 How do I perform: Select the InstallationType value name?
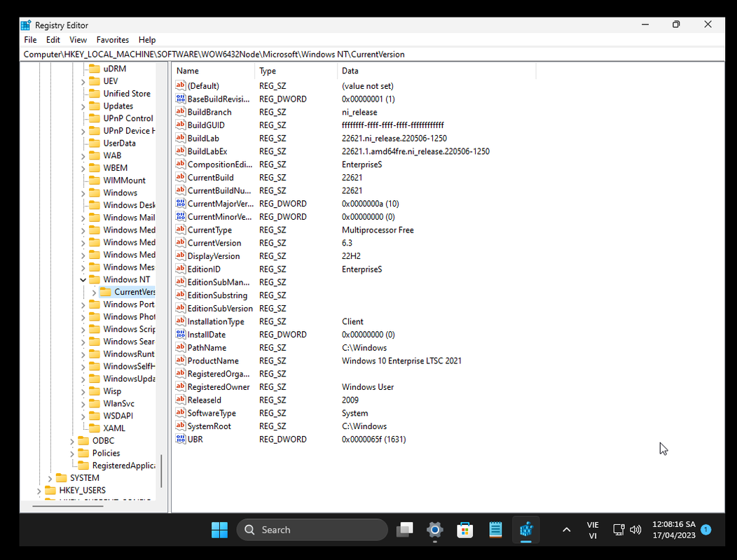pyautogui.click(x=216, y=321)
